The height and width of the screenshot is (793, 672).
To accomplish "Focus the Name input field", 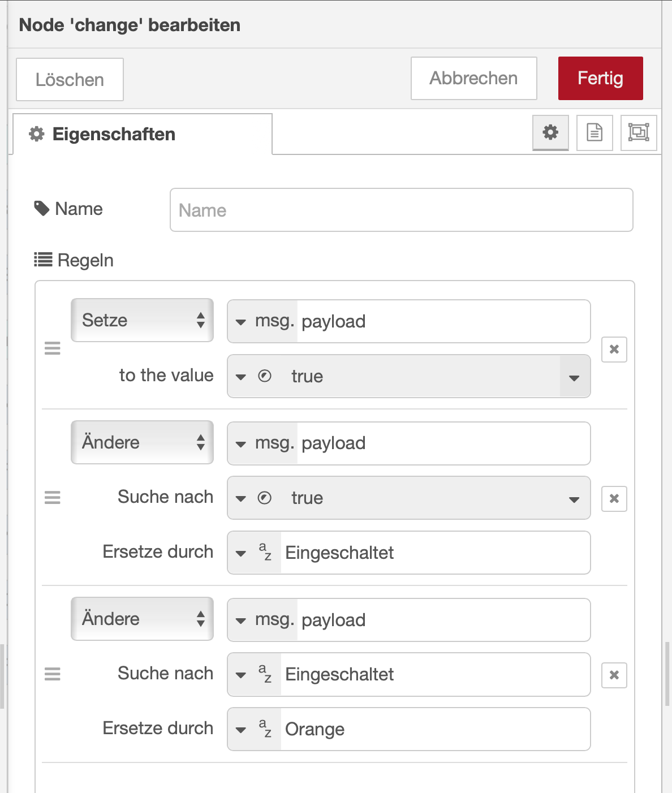I will (401, 210).
